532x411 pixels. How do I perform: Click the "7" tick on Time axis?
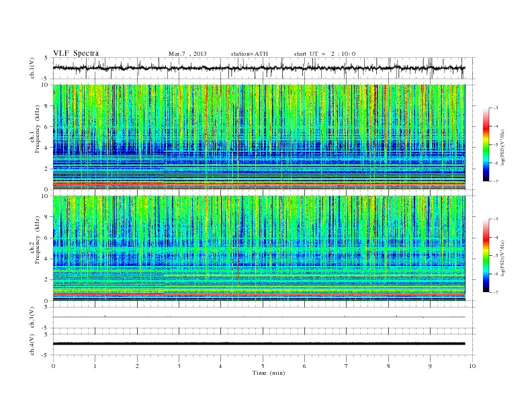pyautogui.click(x=346, y=366)
